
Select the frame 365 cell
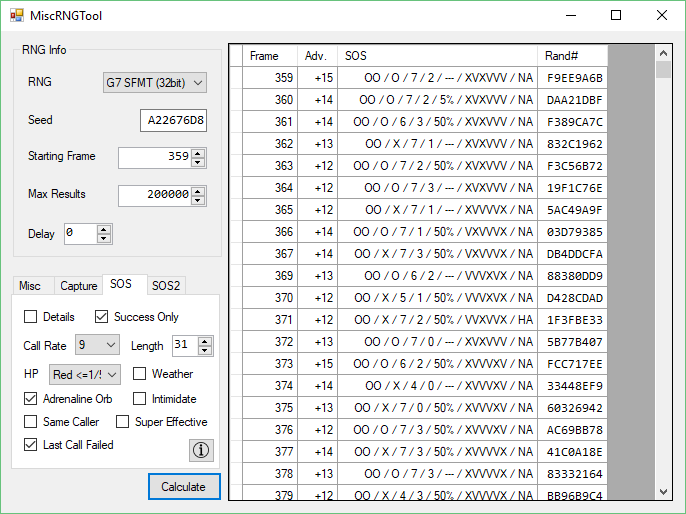tap(270, 210)
